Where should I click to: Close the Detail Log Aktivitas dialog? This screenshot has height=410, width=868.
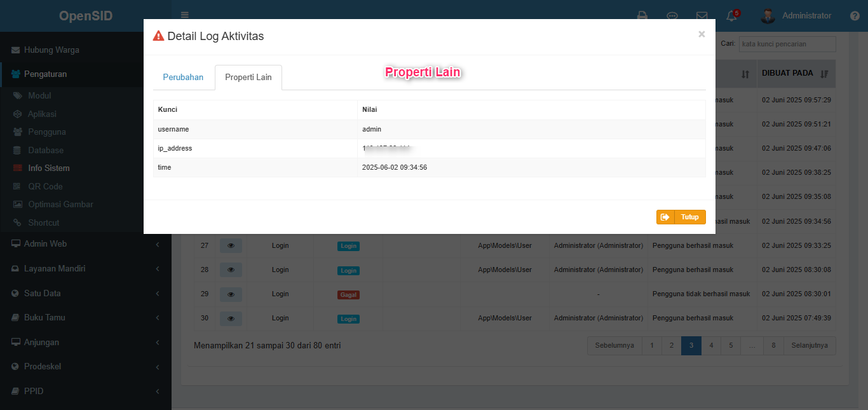[x=702, y=34]
